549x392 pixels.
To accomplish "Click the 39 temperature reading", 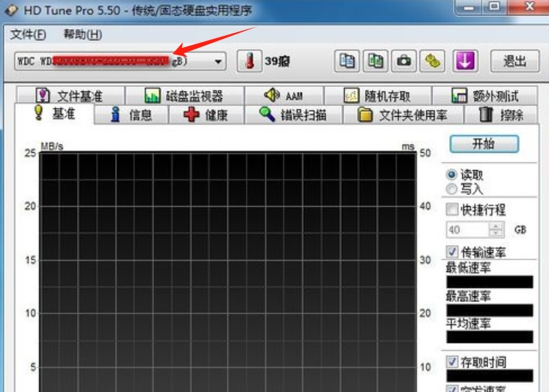I will pos(277,61).
